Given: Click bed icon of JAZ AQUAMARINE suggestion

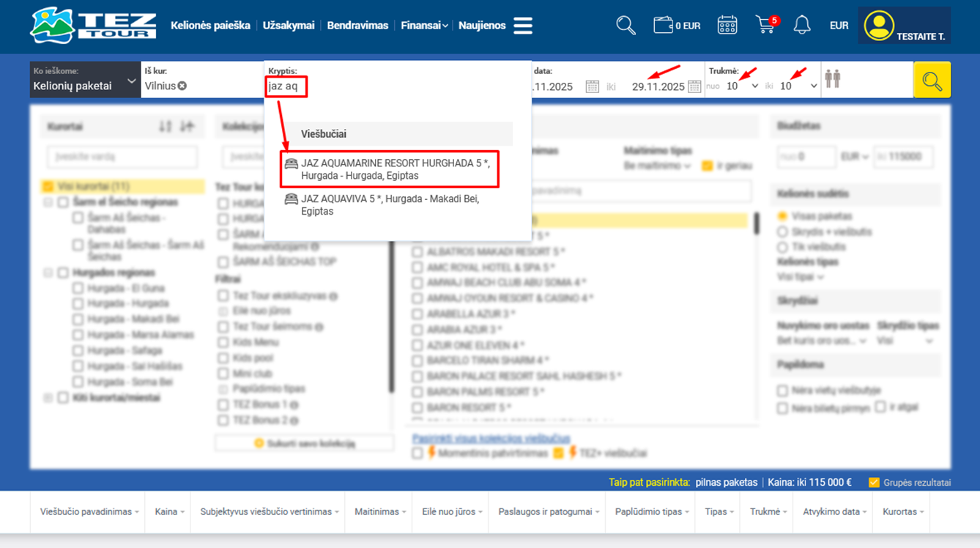Looking at the screenshot, I should (292, 163).
